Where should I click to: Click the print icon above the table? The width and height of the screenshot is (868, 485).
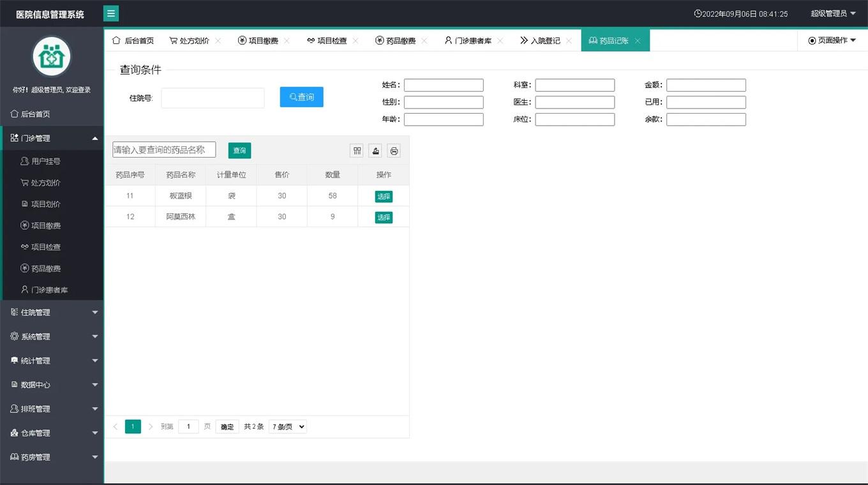(394, 151)
